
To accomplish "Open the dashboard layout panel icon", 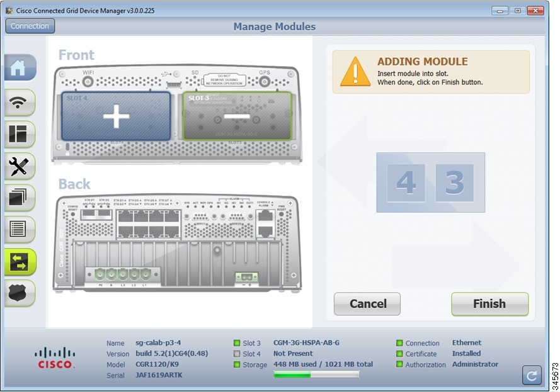I will tap(20, 134).
